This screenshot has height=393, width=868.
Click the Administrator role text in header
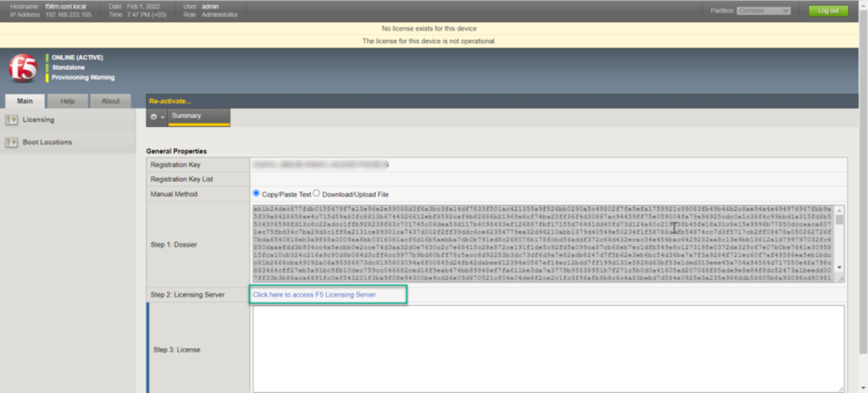coord(220,15)
